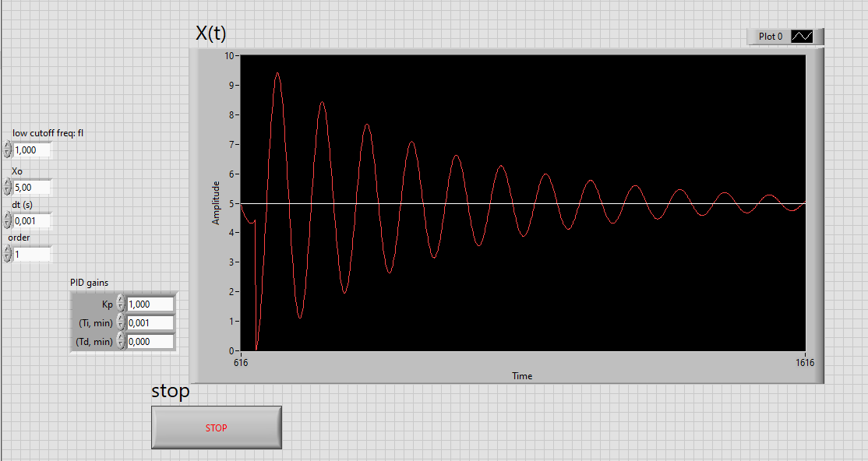
Task: Click the PID gains cluster label
Action: [x=89, y=283]
